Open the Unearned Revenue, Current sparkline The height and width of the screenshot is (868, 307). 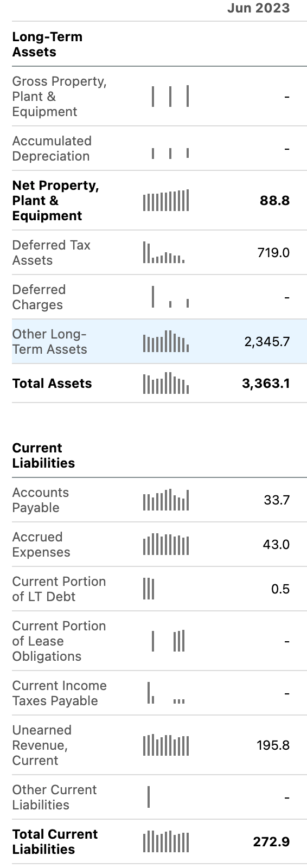click(x=166, y=745)
